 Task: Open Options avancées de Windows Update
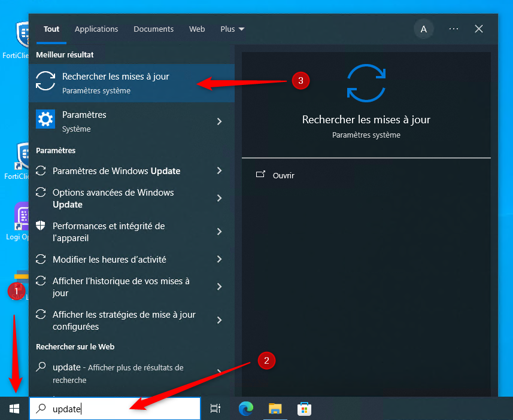point(113,198)
